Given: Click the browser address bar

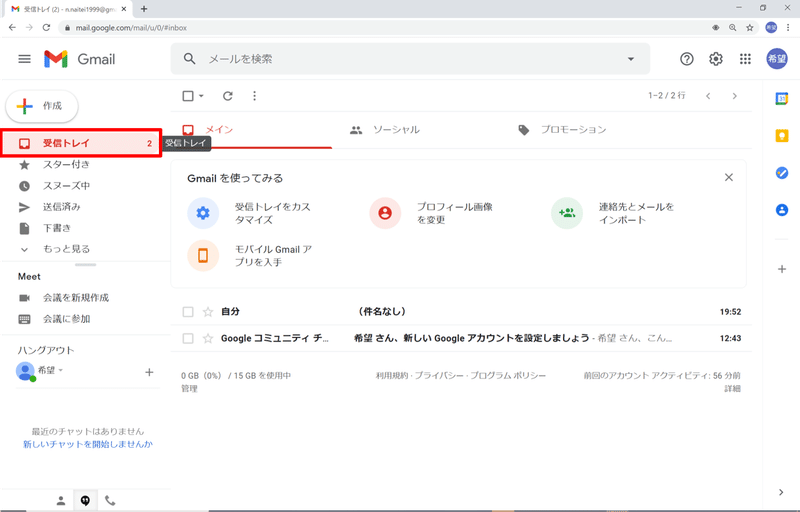Looking at the screenshot, I should pos(383,28).
